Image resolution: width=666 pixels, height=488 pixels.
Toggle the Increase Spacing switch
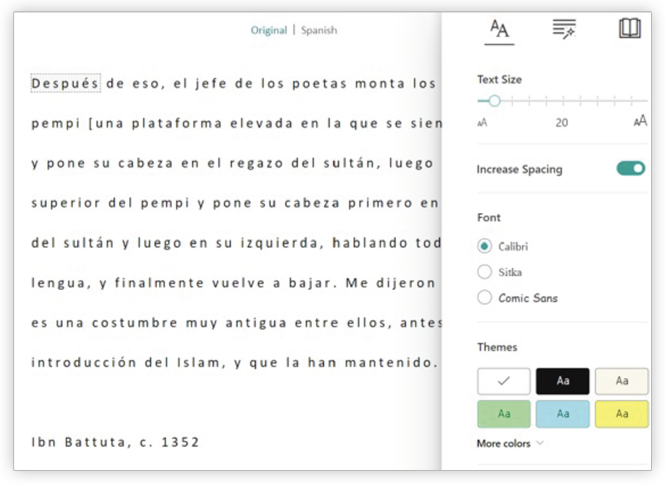pyautogui.click(x=631, y=169)
